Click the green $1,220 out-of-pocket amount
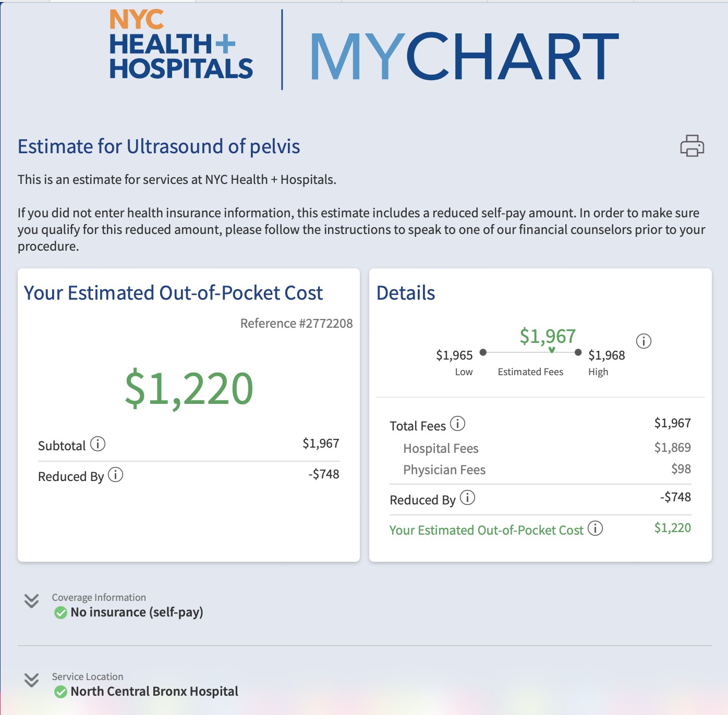Image resolution: width=728 pixels, height=715 pixels. click(x=189, y=389)
